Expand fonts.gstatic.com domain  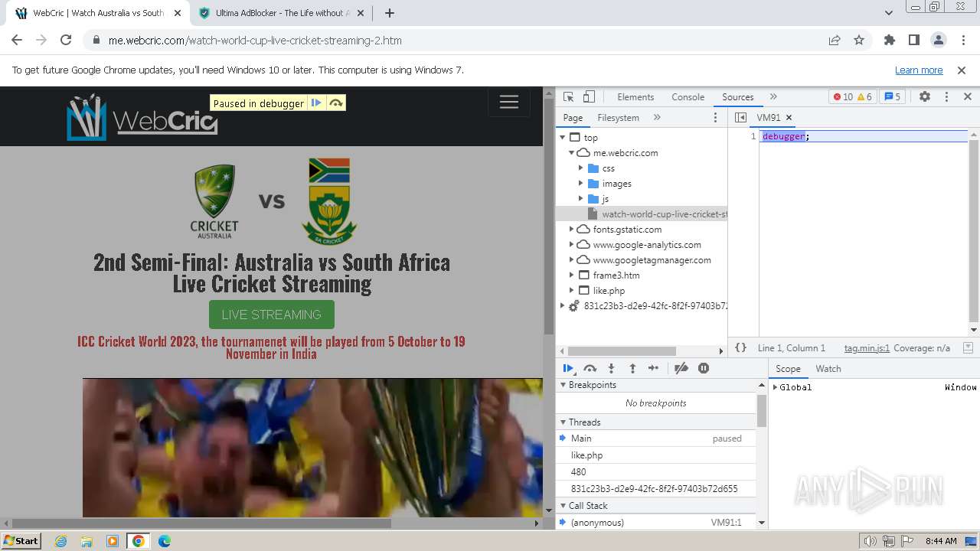[x=572, y=230]
